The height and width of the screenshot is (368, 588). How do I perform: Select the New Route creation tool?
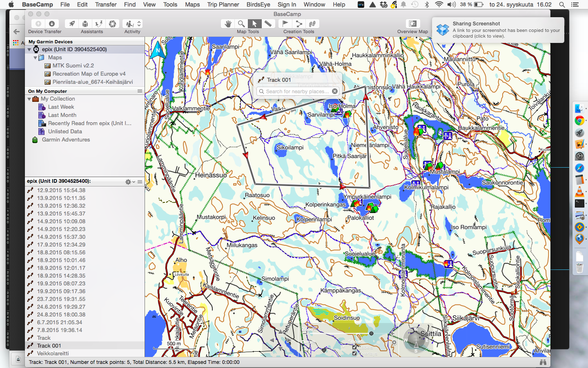[299, 24]
